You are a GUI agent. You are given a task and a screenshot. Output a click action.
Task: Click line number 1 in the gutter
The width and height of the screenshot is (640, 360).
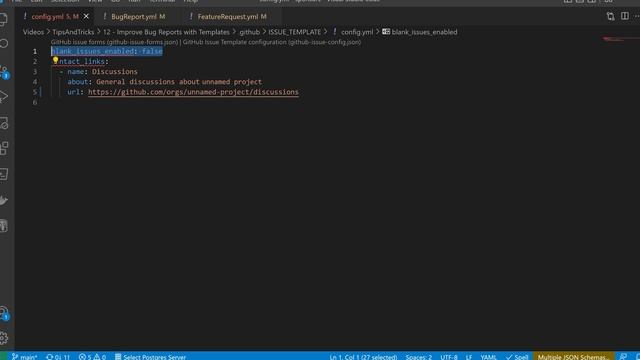[35, 51]
